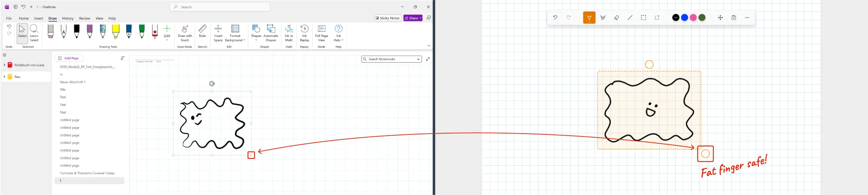Click the sort pages icon beside Add Page
Image resolution: width=868 pixels, height=195 pixels.
point(123,58)
